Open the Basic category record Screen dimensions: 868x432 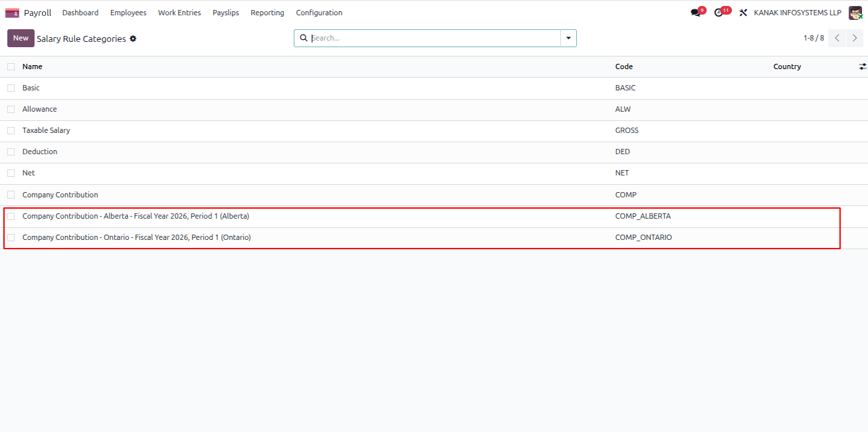[x=31, y=88]
